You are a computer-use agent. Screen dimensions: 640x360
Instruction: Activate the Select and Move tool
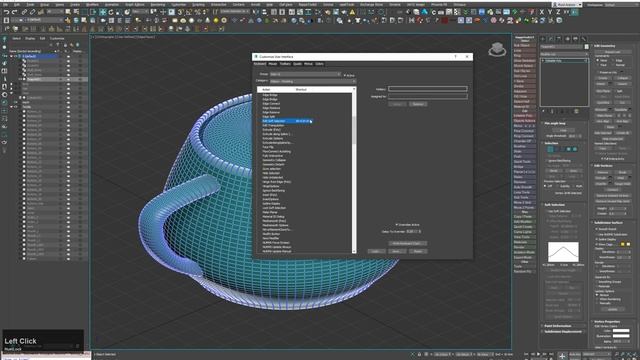102,12
